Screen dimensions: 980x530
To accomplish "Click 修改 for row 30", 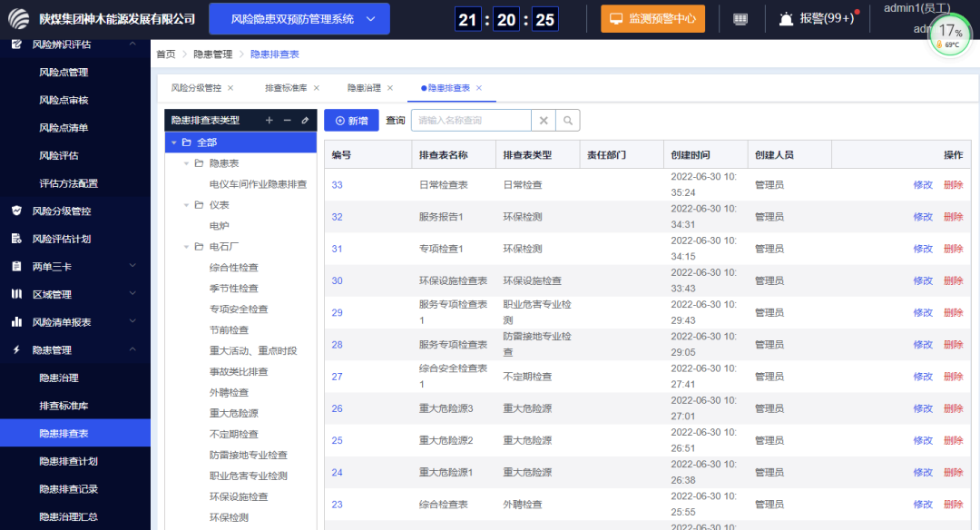I will [923, 280].
